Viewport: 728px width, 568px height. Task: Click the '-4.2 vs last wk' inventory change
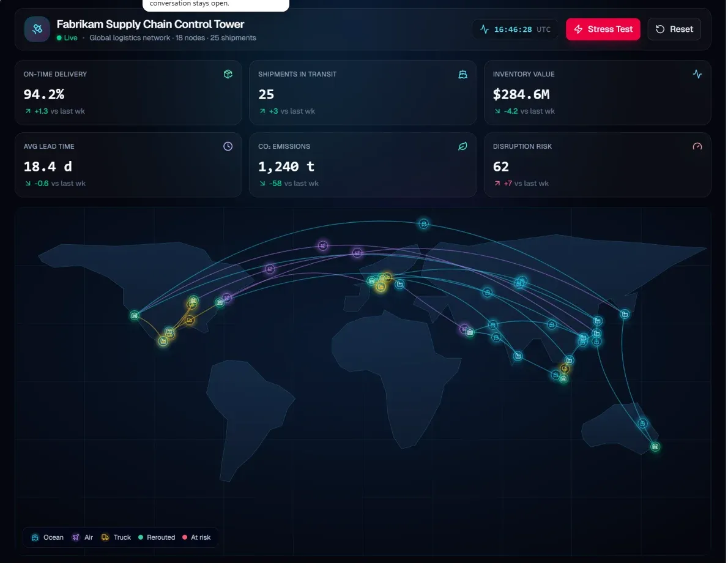[x=525, y=111]
